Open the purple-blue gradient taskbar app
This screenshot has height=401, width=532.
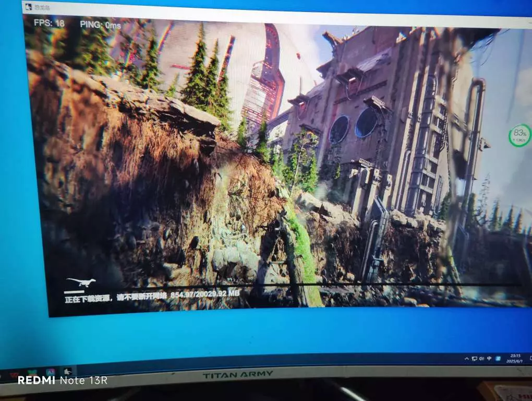tap(50, 371)
